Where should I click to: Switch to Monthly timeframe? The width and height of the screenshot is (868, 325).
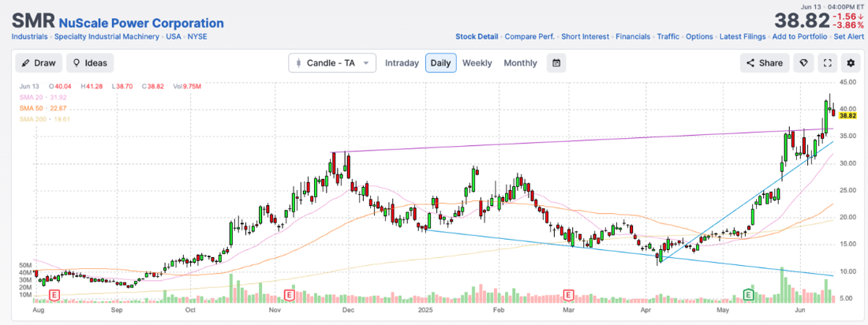pyautogui.click(x=520, y=63)
